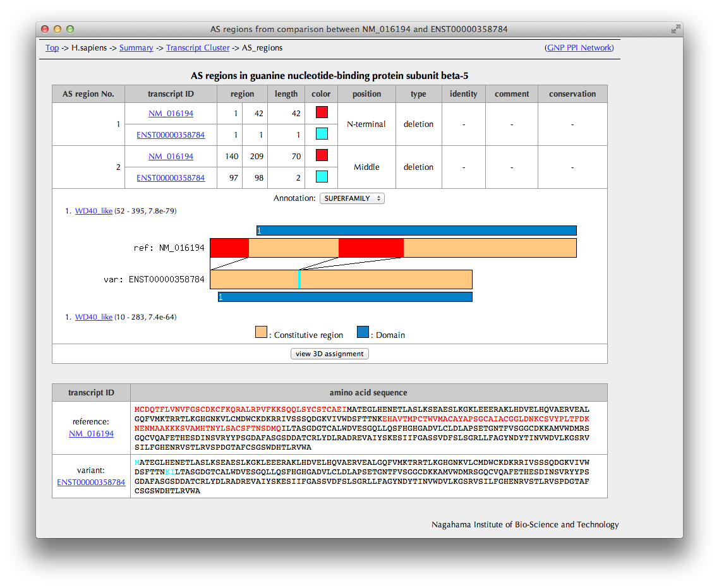Click the blue Domain legend swatch

point(363,333)
